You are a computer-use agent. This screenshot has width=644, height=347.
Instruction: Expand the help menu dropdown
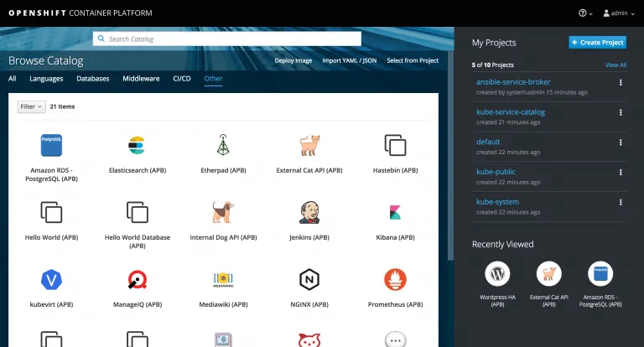[585, 13]
